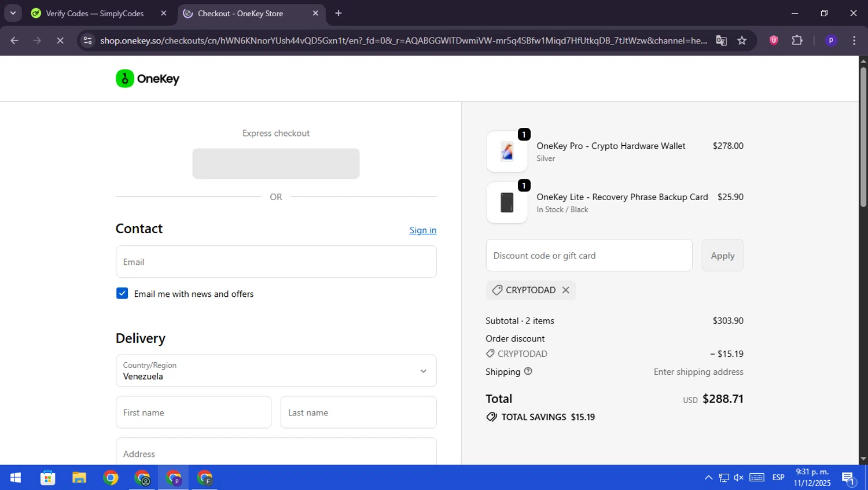Click the Express checkout button placeholder
Screen dimensions: 868x490
click(x=276, y=164)
